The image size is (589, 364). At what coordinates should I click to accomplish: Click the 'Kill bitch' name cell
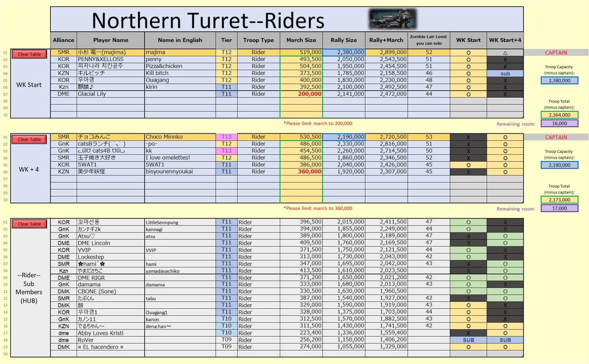[180, 73]
